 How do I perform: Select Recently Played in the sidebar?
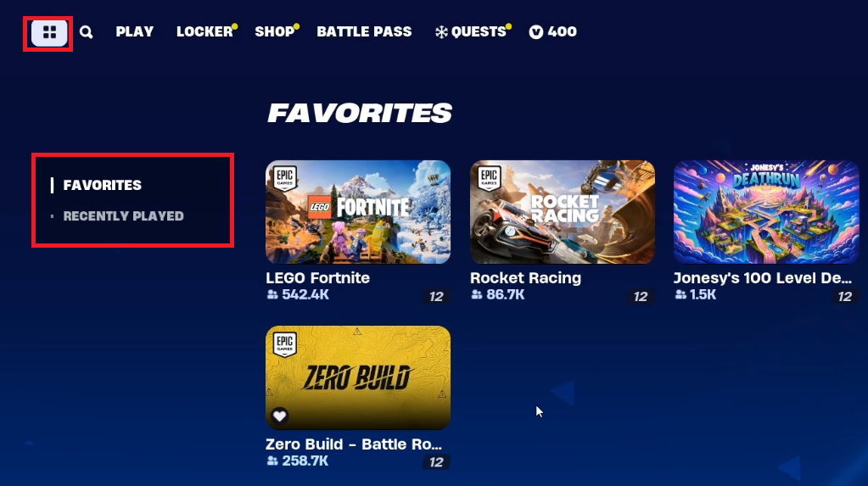tap(123, 216)
